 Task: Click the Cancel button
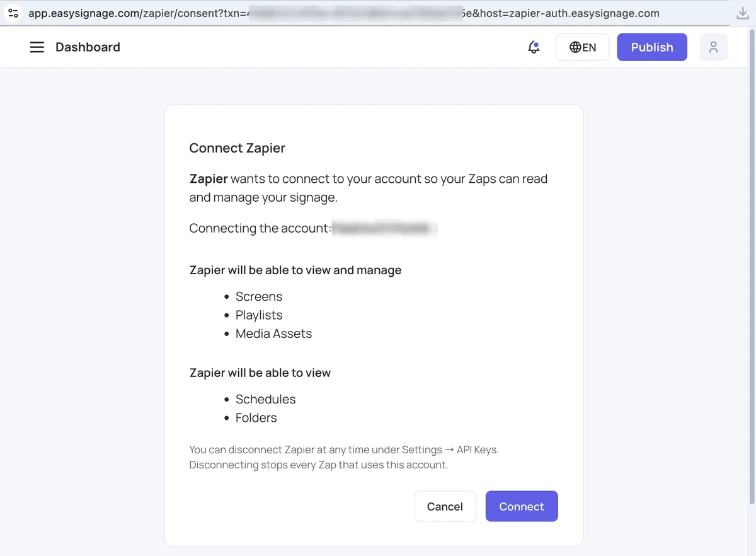click(445, 506)
